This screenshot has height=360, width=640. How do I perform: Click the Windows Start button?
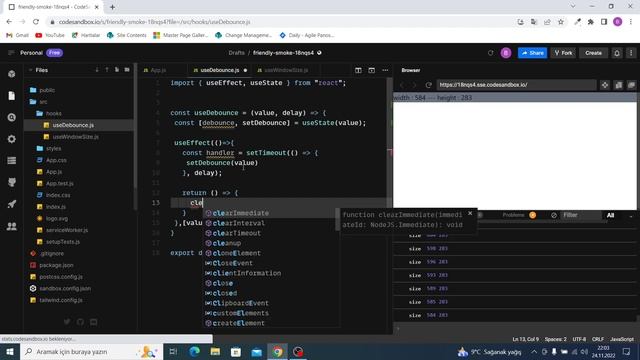10,351
